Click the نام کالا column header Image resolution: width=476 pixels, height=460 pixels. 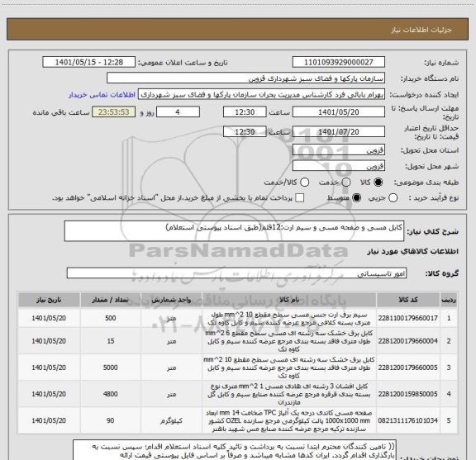tap(289, 300)
